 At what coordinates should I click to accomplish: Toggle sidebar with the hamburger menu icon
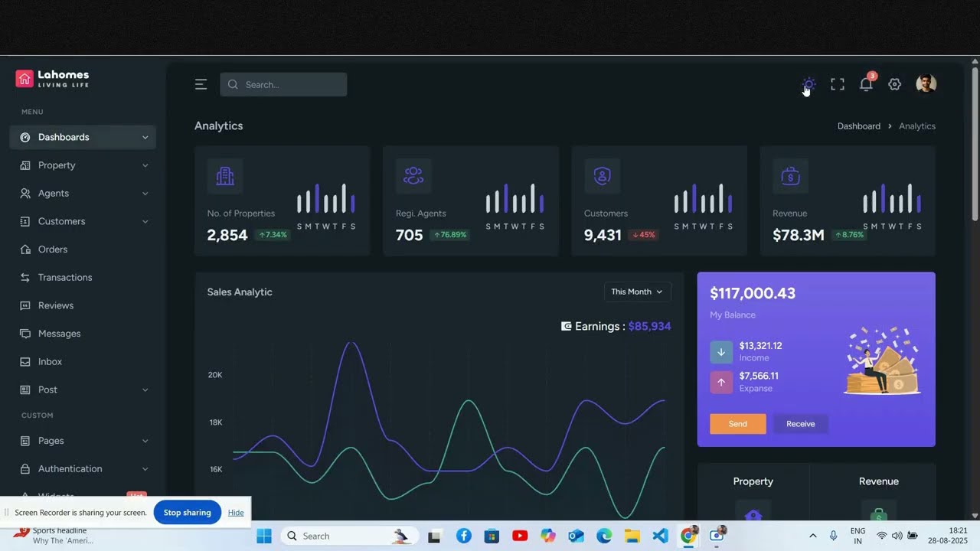(x=201, y=84)
